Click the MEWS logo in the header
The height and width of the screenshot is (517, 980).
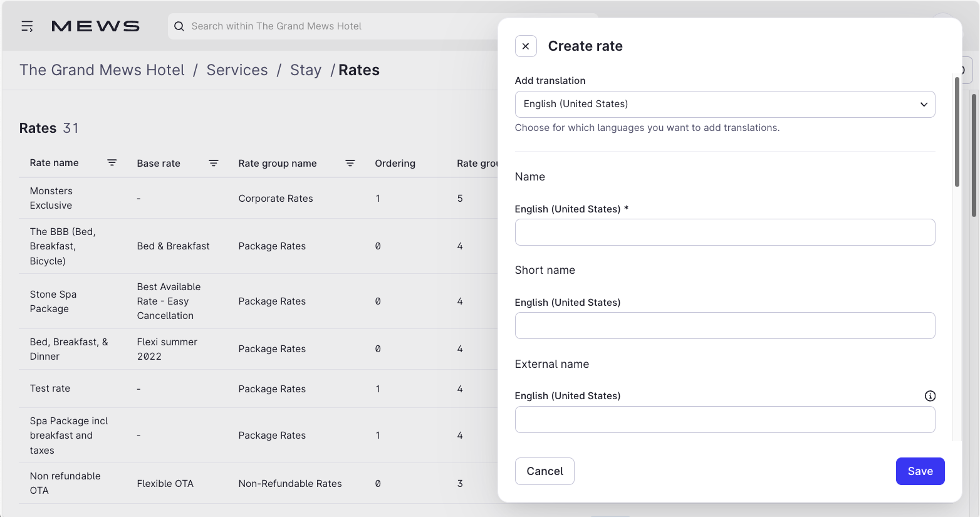click(95, 26)
